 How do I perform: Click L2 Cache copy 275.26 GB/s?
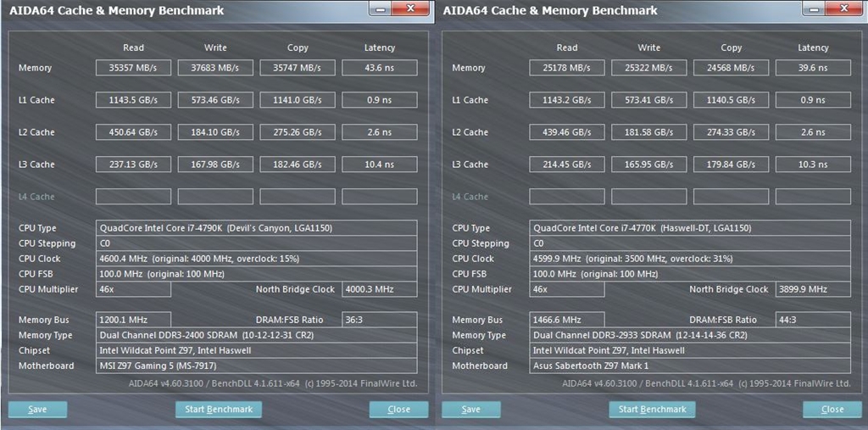[x=298, y=131]
